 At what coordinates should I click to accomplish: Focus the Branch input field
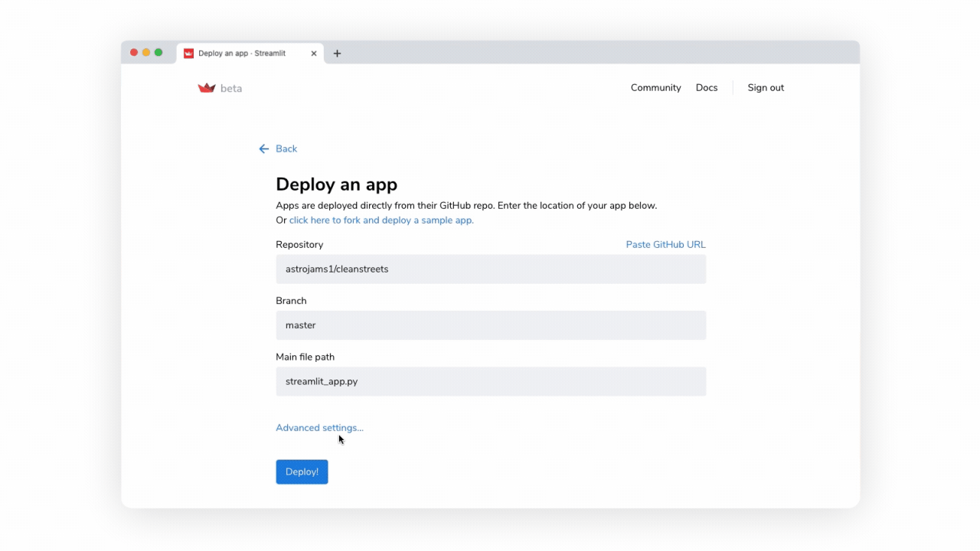[x=491, y=325]
